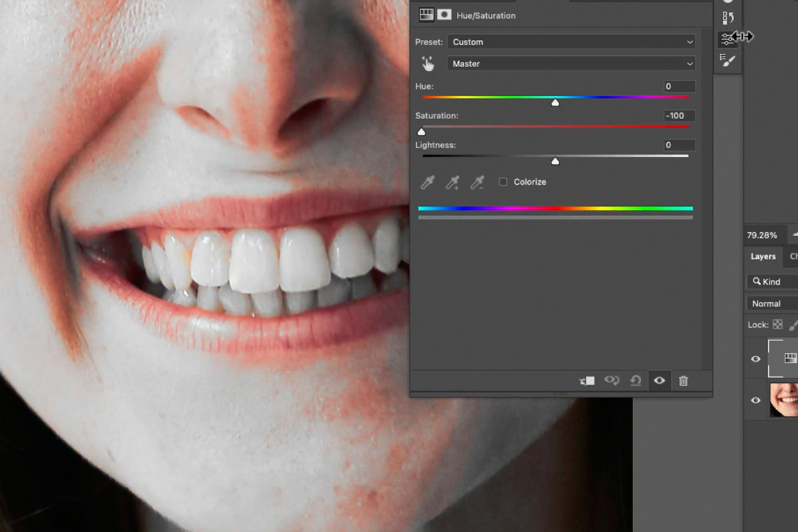The height and width of the screenshot is (532, 798).
Task: Open the Properties panel icon in the dock
Action: click(728, 38)
